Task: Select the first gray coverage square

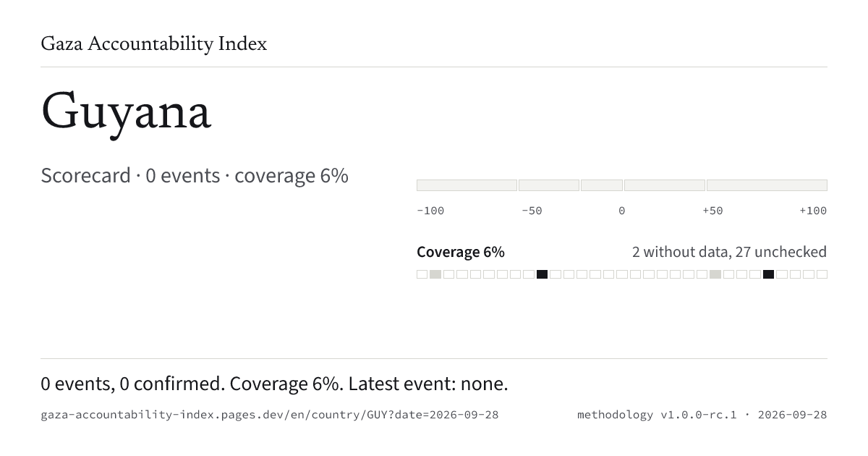Action: pos(435,274)
